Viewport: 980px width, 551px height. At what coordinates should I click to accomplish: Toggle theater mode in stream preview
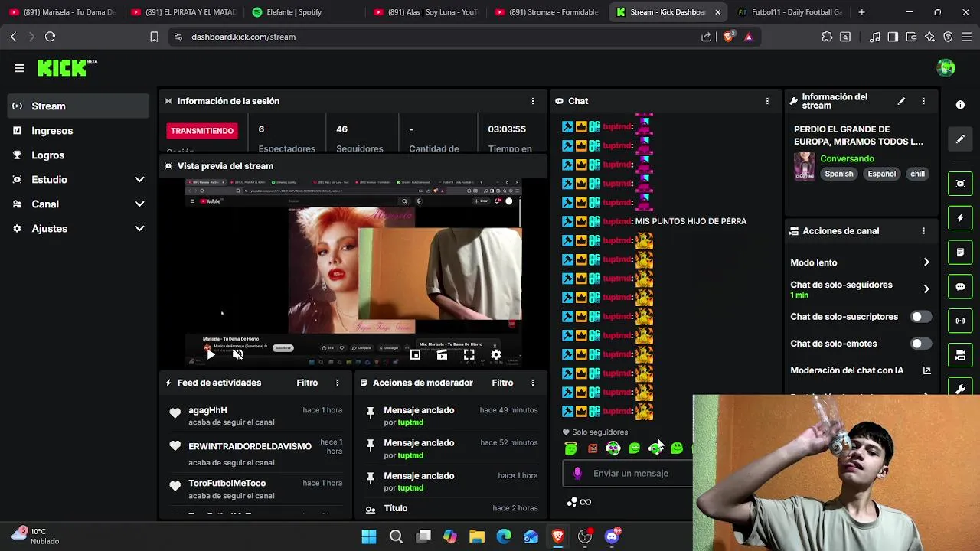tap(442, 354)
